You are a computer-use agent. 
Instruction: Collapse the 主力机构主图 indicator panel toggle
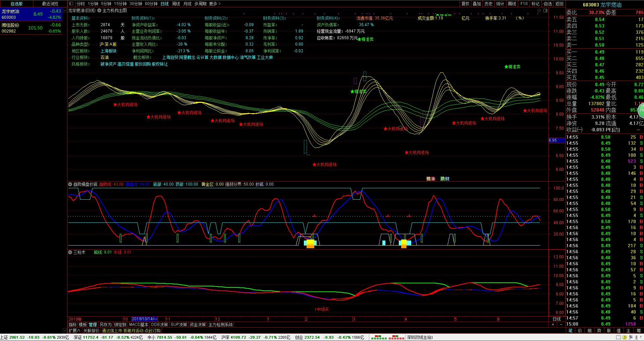click(x=99, y=11)
